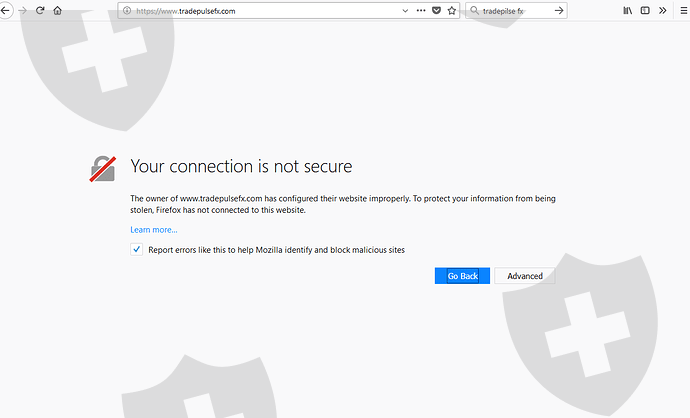
Task: Save page to Pocket
Action: (436, 10)
